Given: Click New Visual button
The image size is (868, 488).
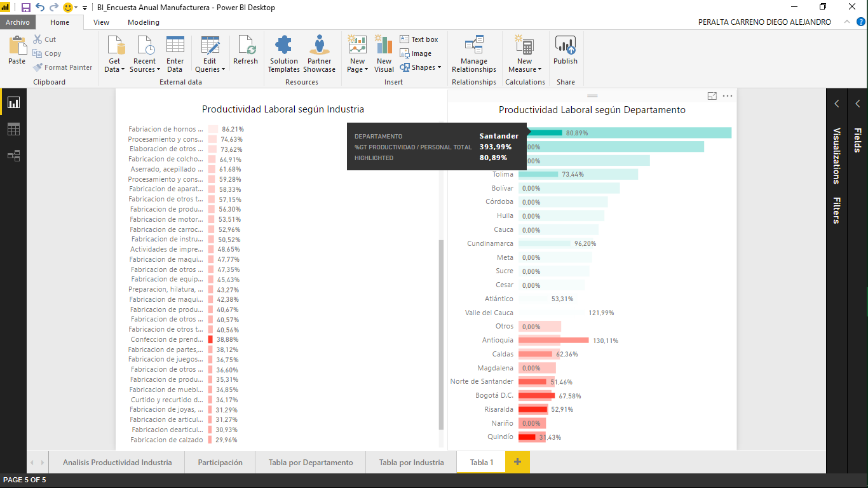Looking at the screenshot, I should (384, 54).
